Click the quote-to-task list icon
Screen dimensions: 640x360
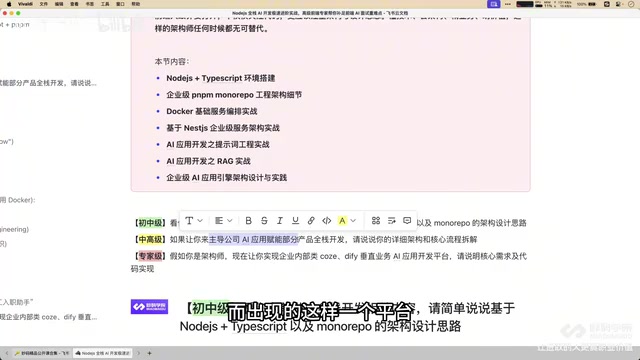(x=391, y=221)
